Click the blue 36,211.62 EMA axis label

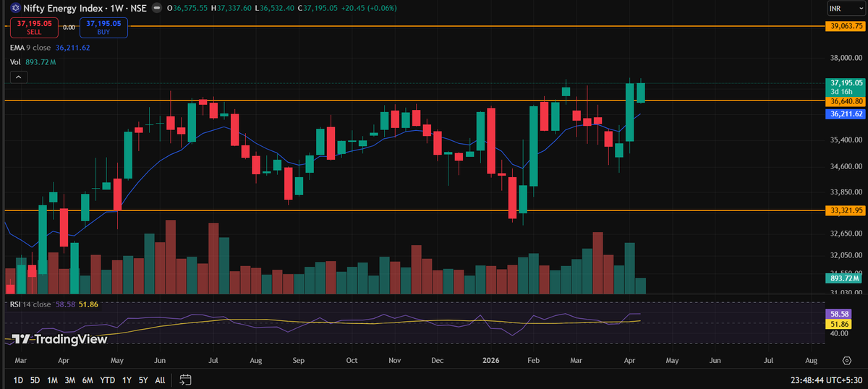coord(844,114)
